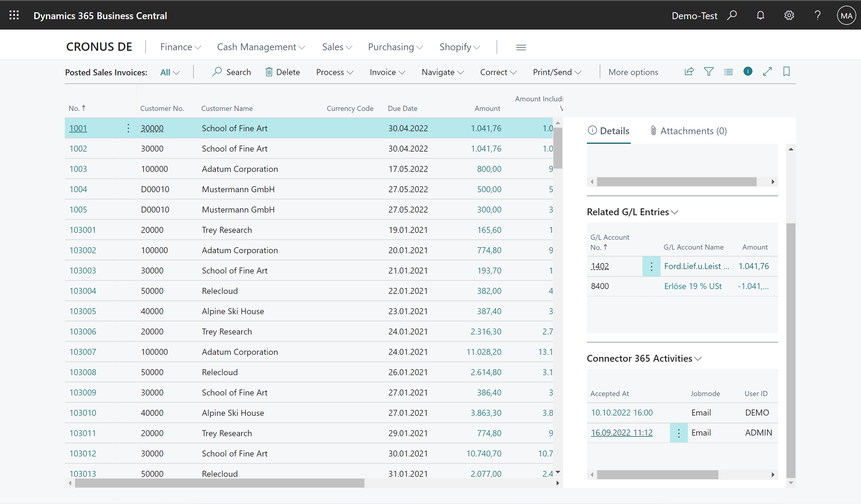Click due date 24.01.2021 for invoice 103006
861x504 pixels.
pyautogui.click(x=408, y=332)
